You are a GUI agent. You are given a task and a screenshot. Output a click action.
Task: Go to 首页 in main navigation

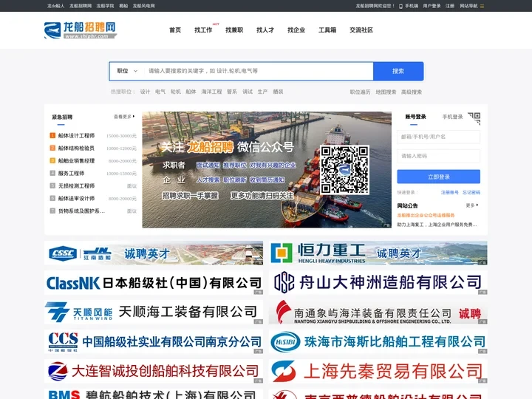pos(175,30)
